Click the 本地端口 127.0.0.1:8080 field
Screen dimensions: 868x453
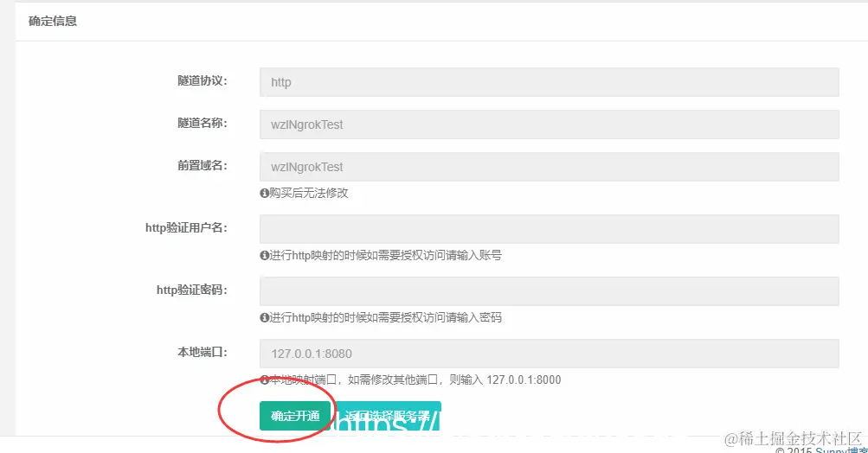[x=550, y=354]
